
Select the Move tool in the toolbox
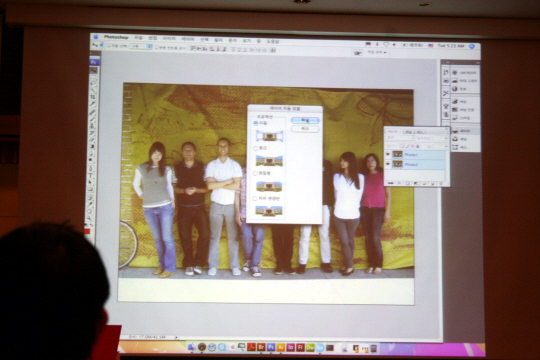click(94, 70)
